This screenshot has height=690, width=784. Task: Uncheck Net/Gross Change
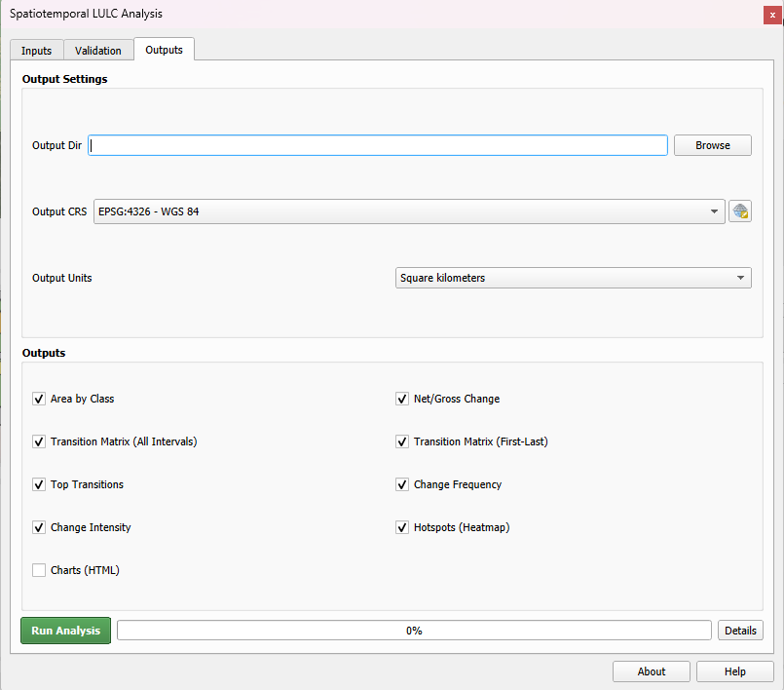tap(401, 399)
